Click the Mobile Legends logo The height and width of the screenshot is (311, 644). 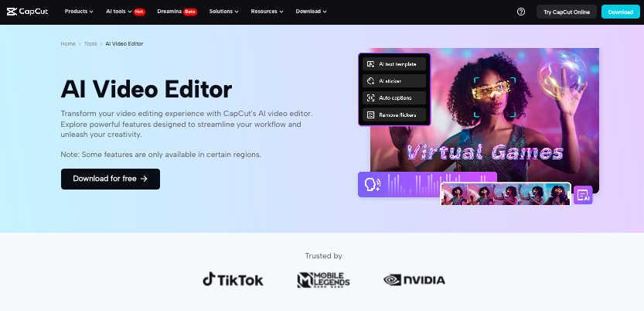click(x=324, y=280)
